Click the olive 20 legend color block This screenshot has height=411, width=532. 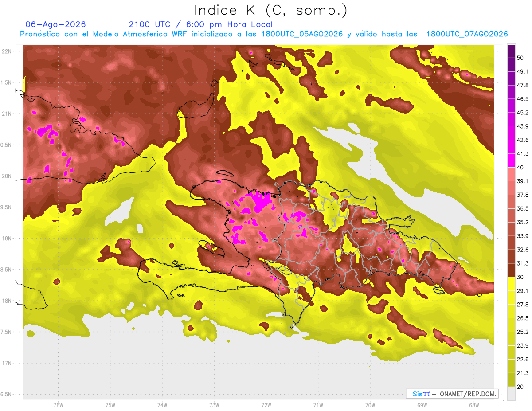[x=511, y=380]
